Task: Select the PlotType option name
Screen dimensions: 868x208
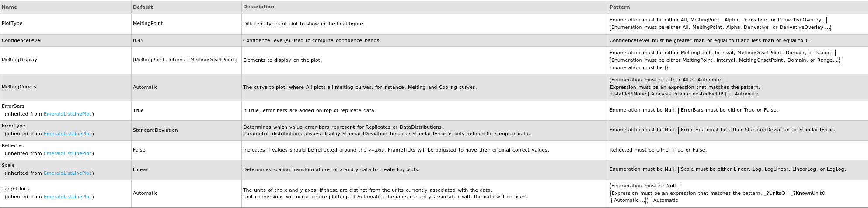Action: (x=12, y=24)
